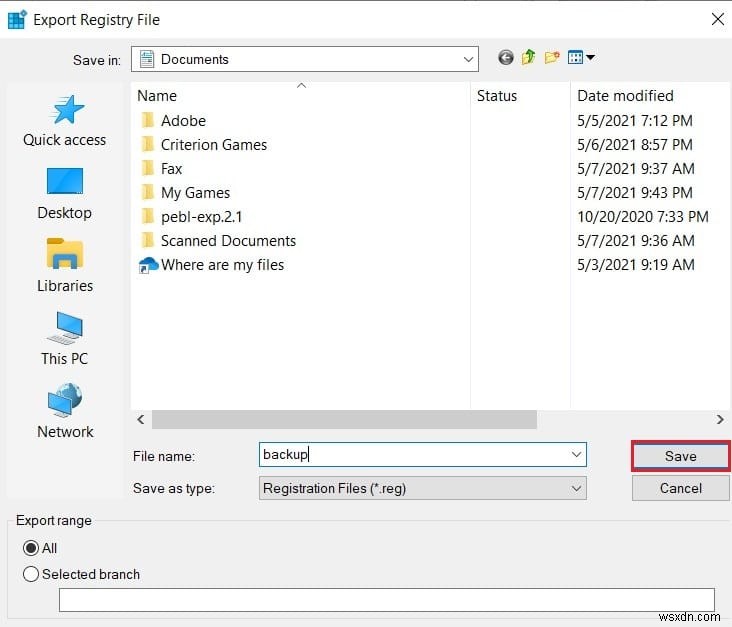Click the scroll right arrow
This screenshot has width=732, height=627.
[720, 419]
